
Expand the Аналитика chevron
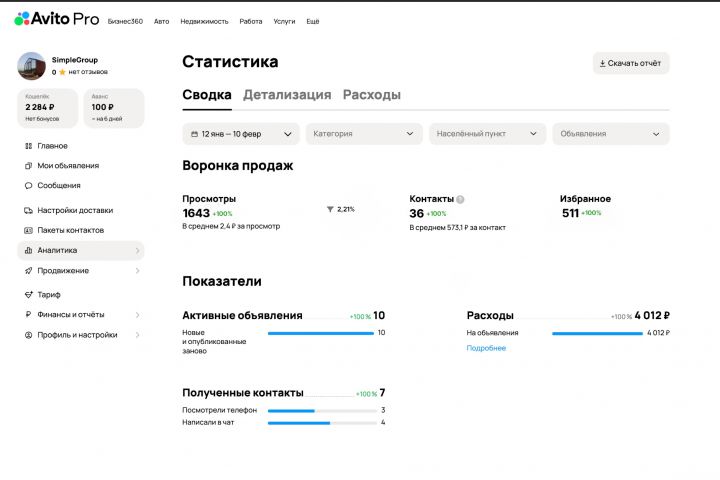[x=138, y=250]
